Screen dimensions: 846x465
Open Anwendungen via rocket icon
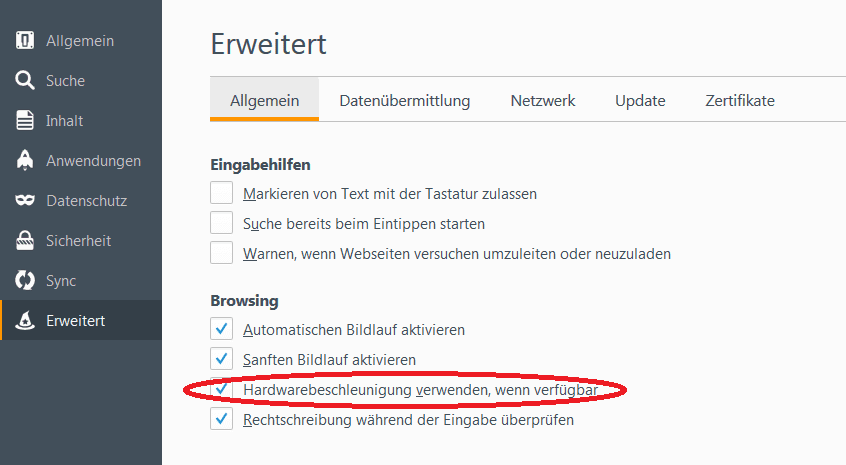coord(25,160)
